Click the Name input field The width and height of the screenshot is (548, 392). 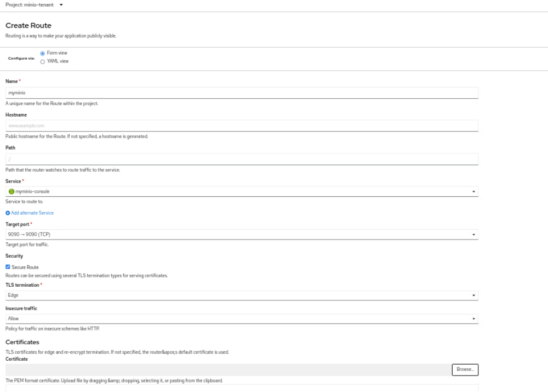[241, 93]
